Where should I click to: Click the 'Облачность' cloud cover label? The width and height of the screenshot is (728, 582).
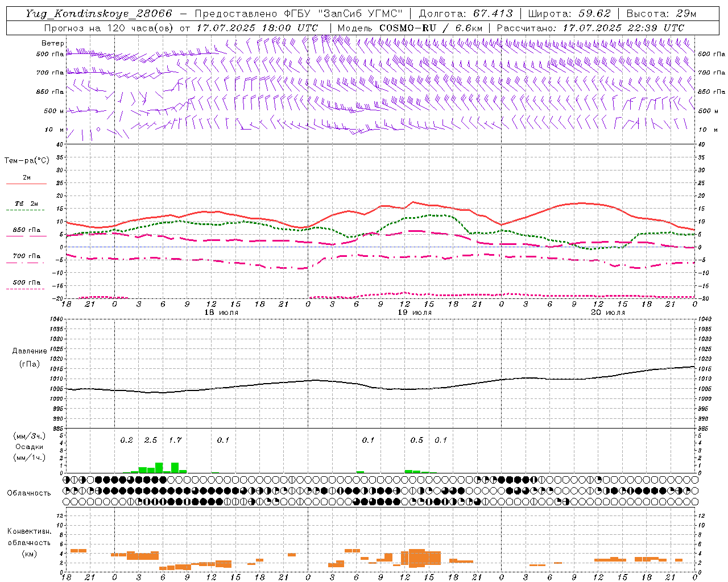[x=29, y=493]
